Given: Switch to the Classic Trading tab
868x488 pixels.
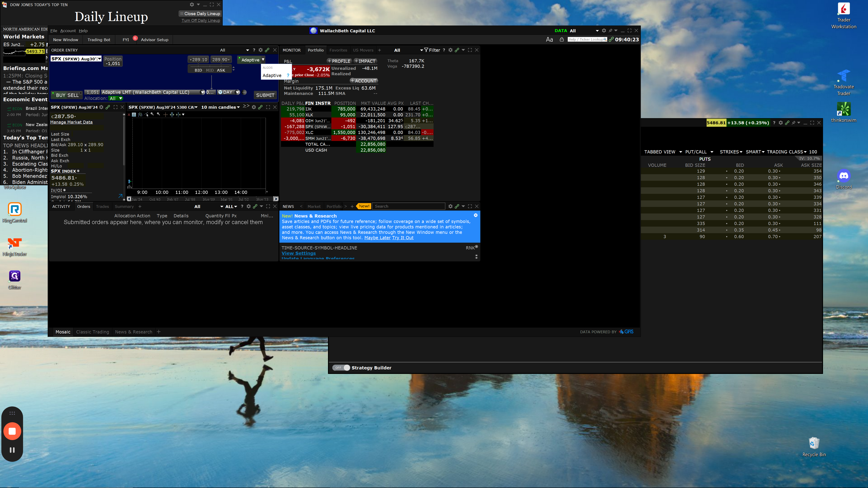Looking at the screenshot, I should pyautogui.click(x=92, y=332).
